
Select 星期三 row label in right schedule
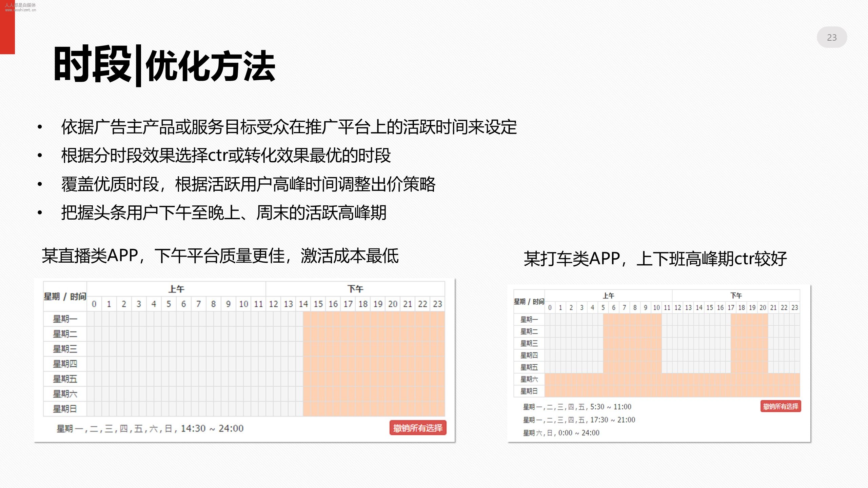[x=529, y=343]
